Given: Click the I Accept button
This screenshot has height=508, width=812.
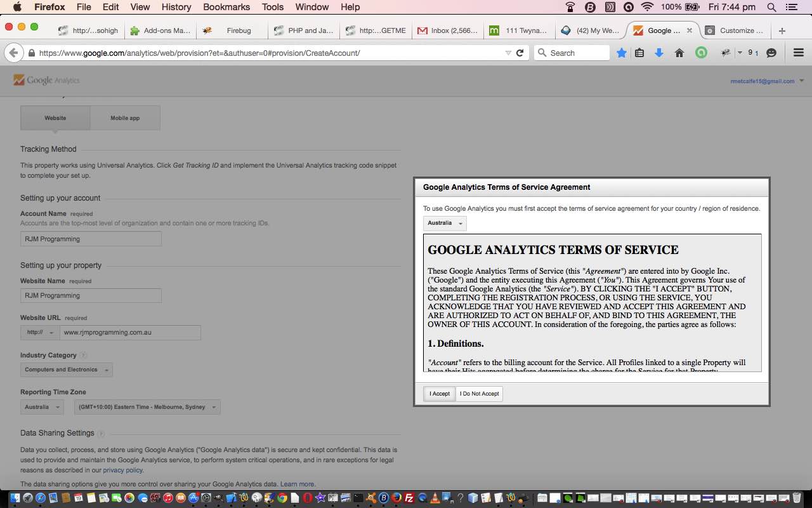Looking at the screenshot, I should pyautogui.click(x=440, y=394).
